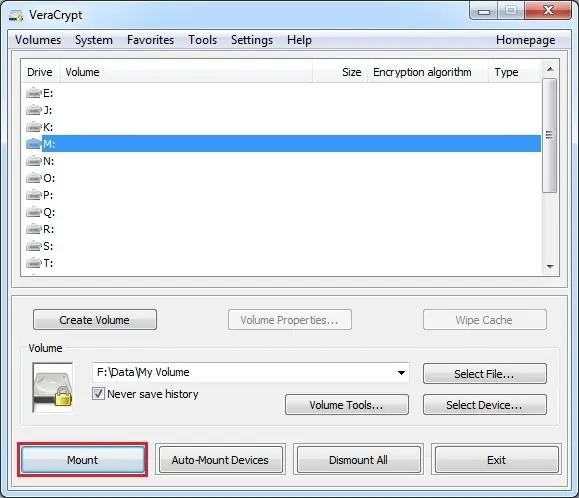This screenshot has width=579, height=498.
Task: Click the Q: drive icon
Action: coord(34,212)
